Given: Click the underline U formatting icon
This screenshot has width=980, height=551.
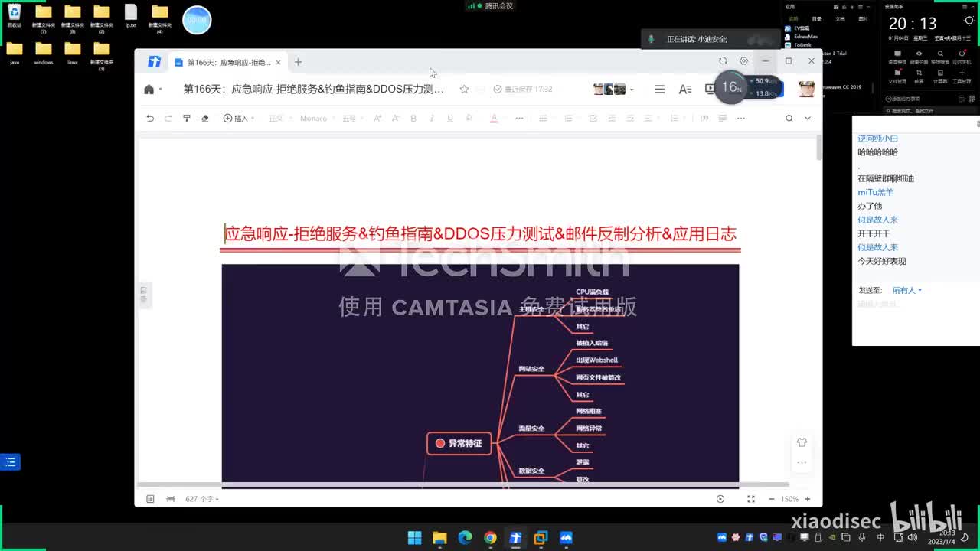Looking at the screenshot, I should click(449, 119).
